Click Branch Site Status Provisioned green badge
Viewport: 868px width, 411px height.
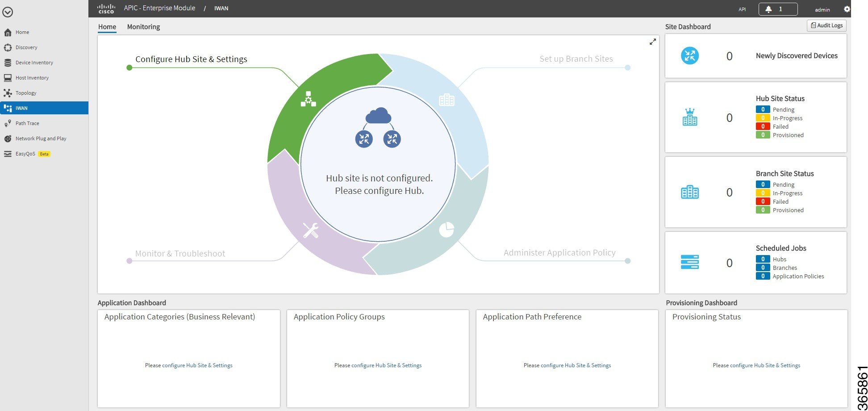pyautogui.click(x=763, y=210)
